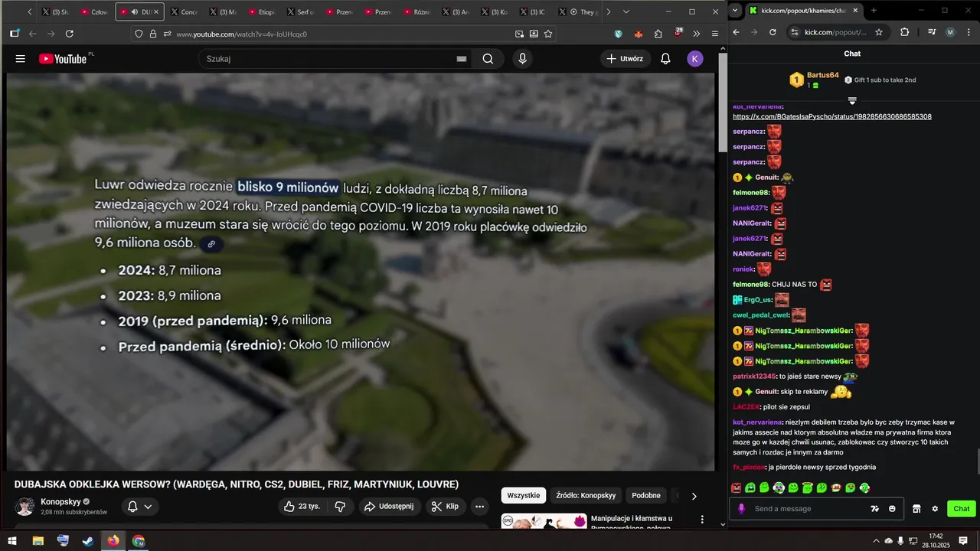Open the Chrome tab search dropdown
Image resolution: width=980 pixels, height=551 pixels.
(736, 11)
